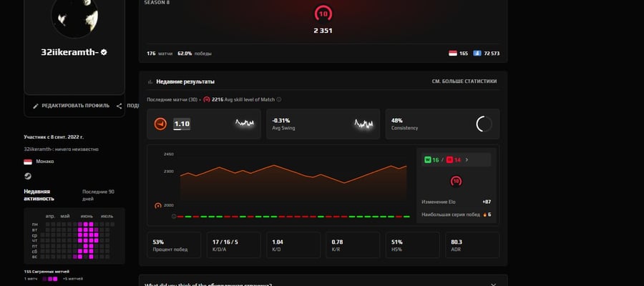This screenshot has height=286, width=644.
Task: Expand win/loss details via arrow after 14
Action: 467,159
